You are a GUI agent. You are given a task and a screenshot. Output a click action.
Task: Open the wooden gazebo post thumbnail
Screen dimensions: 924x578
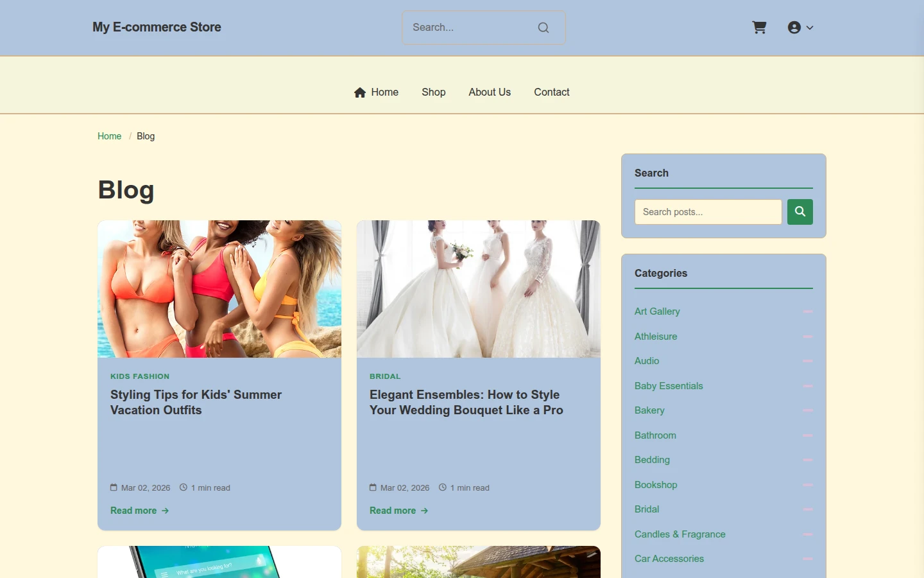pyautogui.click(x=479, y=562)
